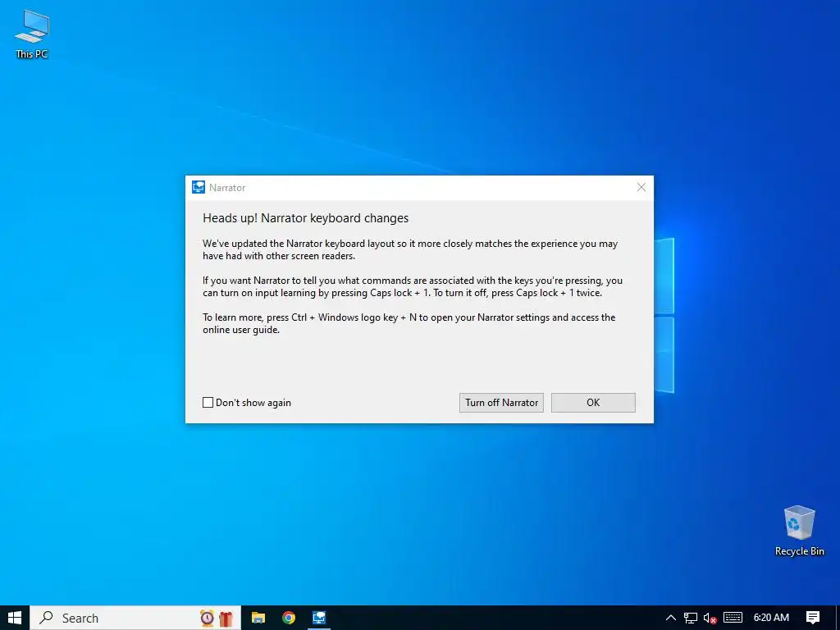Click the muted volume tray icon

click(710, 618)
